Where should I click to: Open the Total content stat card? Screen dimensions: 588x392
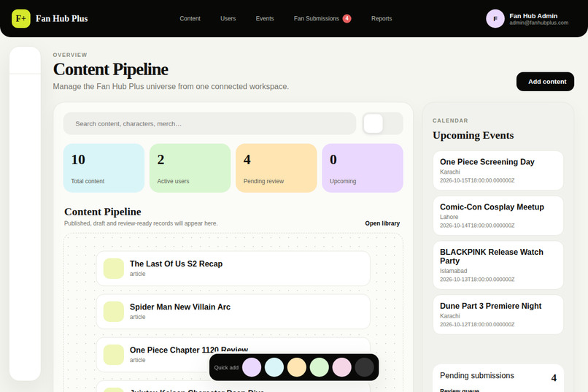click(x=104, y=168)
